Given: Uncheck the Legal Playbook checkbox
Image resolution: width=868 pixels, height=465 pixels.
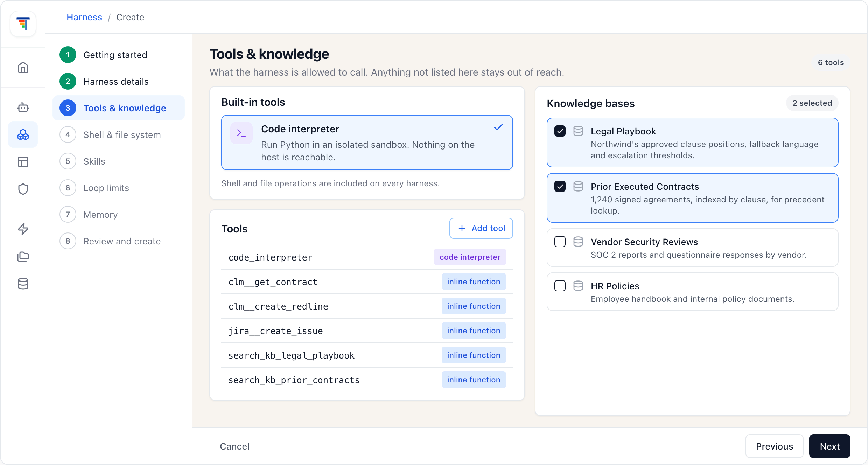Looking at the screenshot, I should [x=560, y=131].
